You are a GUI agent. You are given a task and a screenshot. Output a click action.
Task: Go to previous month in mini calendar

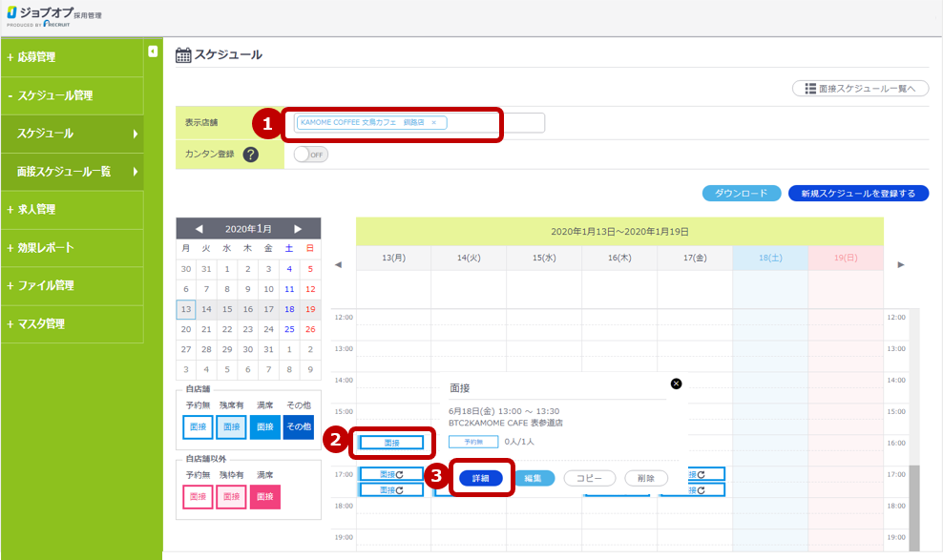tap(199, 229)
